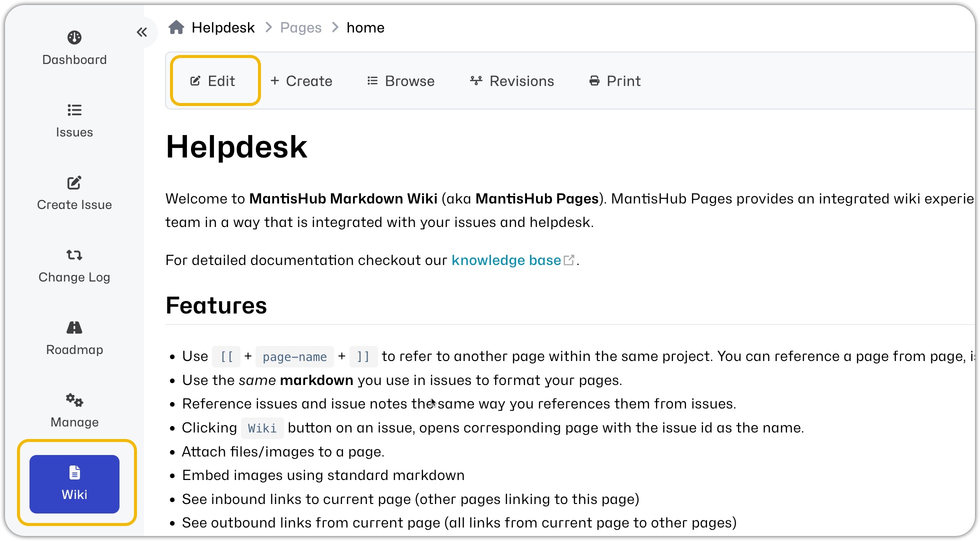This screenshot has width=980, height=541.
Task: Click 'See inbound links to current page' bullet
Action: pos(411,499)
